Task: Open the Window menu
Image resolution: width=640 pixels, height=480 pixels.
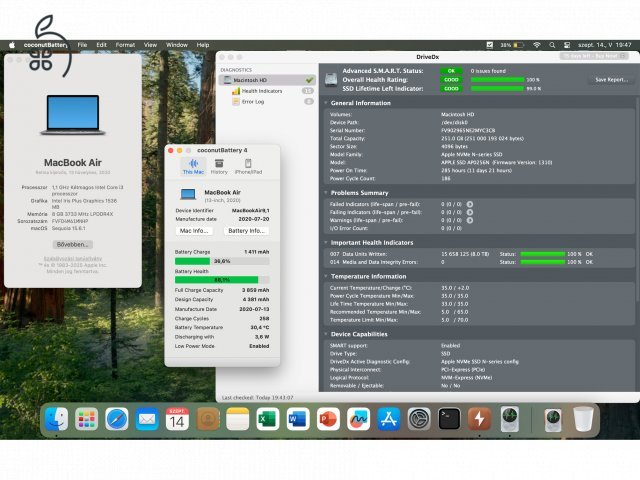Action: 177,45
